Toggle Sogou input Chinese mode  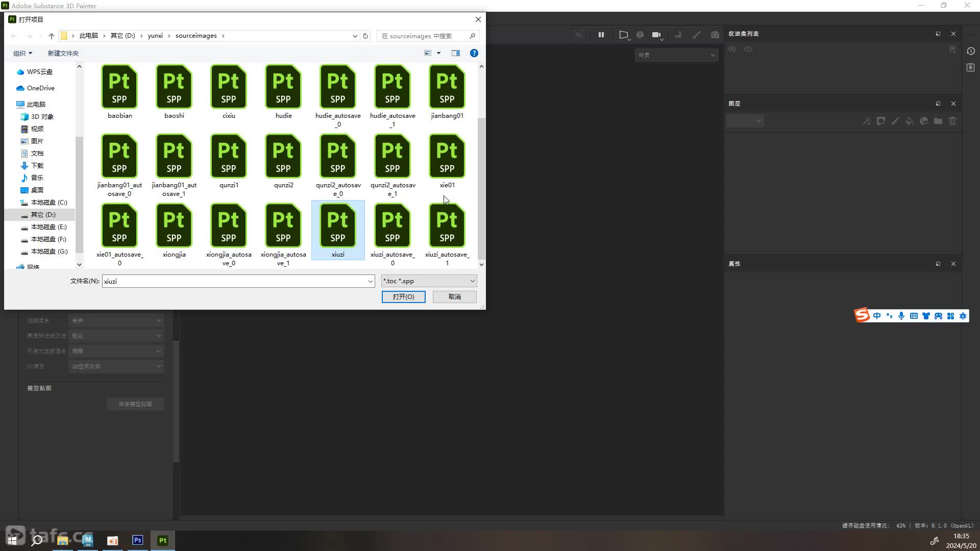[x=877, y=316]
